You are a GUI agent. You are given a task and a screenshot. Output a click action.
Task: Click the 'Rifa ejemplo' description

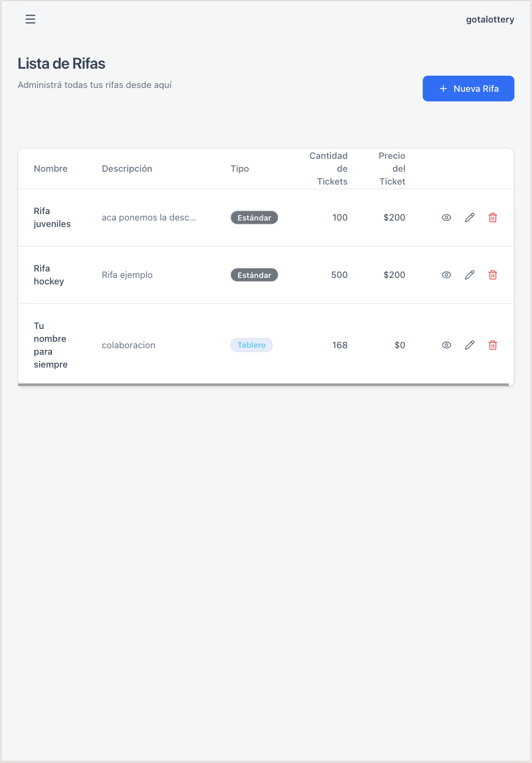(x=127, y=275)
